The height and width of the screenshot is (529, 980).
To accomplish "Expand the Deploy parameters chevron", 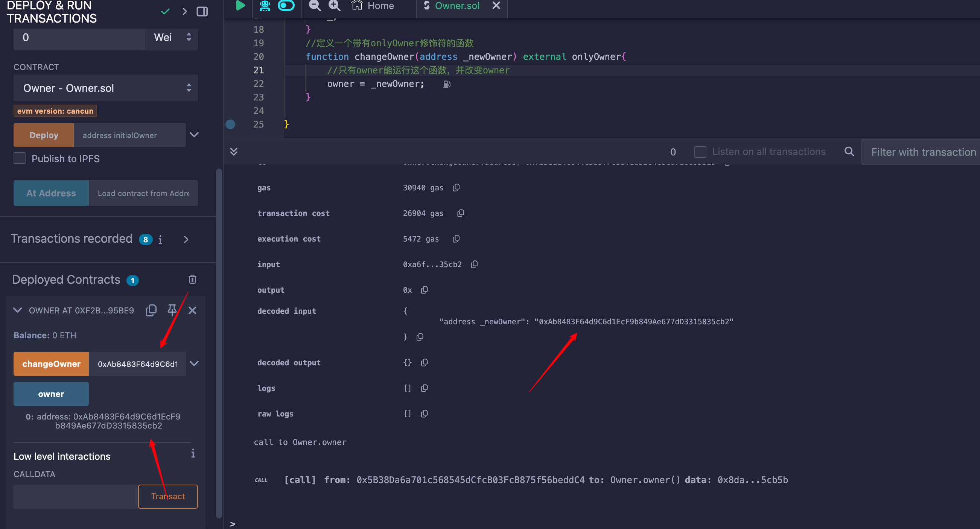I will 195,135.
